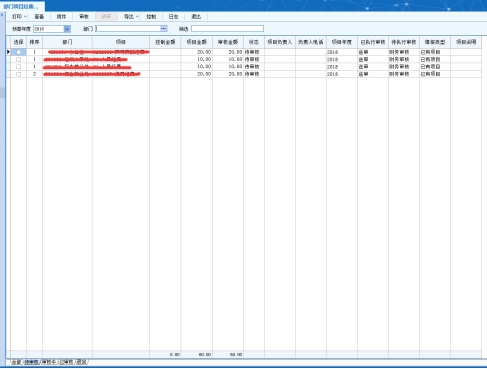Click the 控制金额 column header
Image resolution: width=487 pixels, height=369 pixels.
tap(165, 42)
